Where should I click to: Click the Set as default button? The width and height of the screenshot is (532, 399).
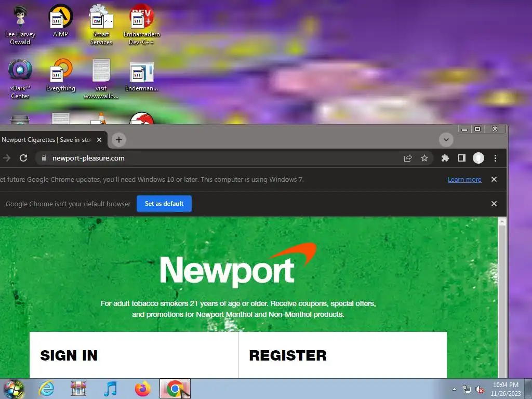pos(164,204)
